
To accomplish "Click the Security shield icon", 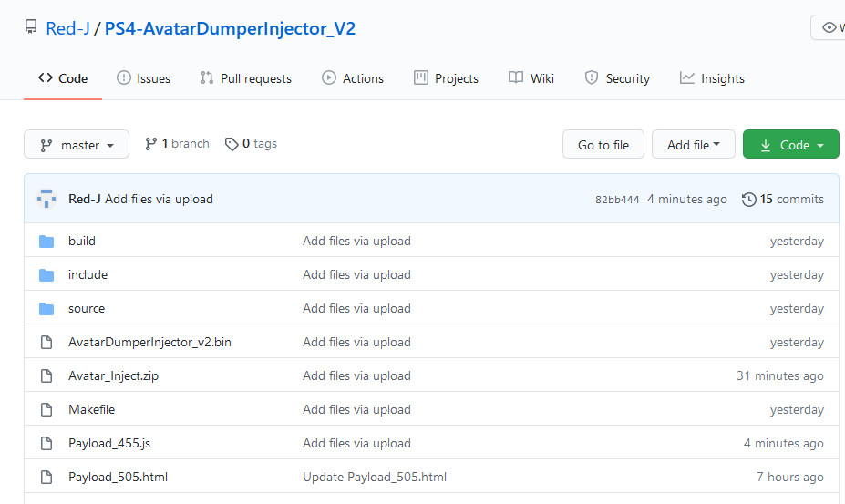I will pyautogui.click(x=592, y=77).
